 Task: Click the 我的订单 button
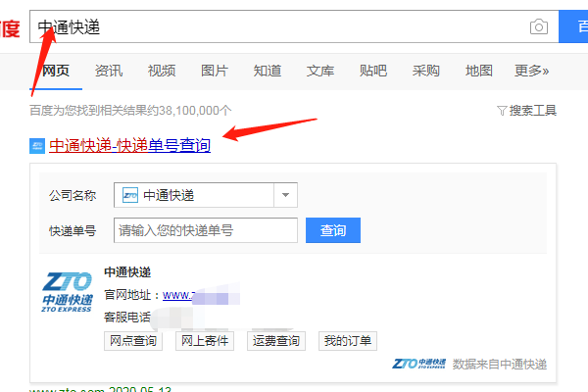(x=348, y=341)
